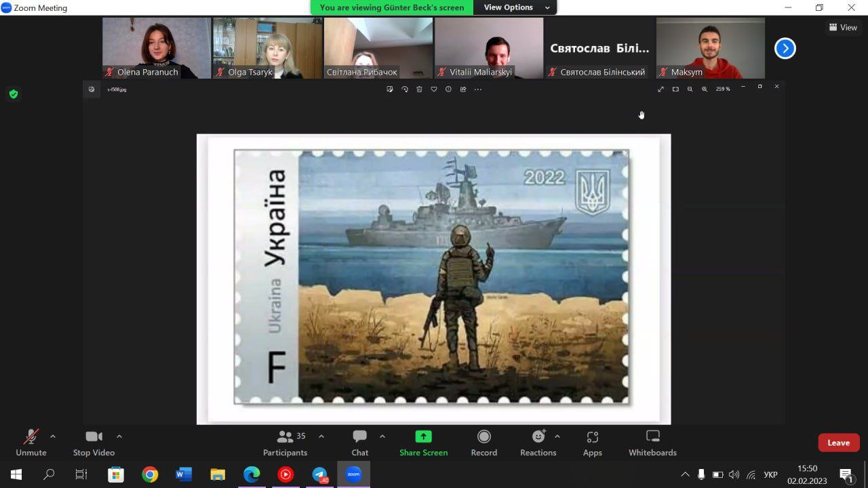The width and height of the screenshot is (868, 488).
Task: Open the Wi-Fi network tray icon
Action: (751, 474)
